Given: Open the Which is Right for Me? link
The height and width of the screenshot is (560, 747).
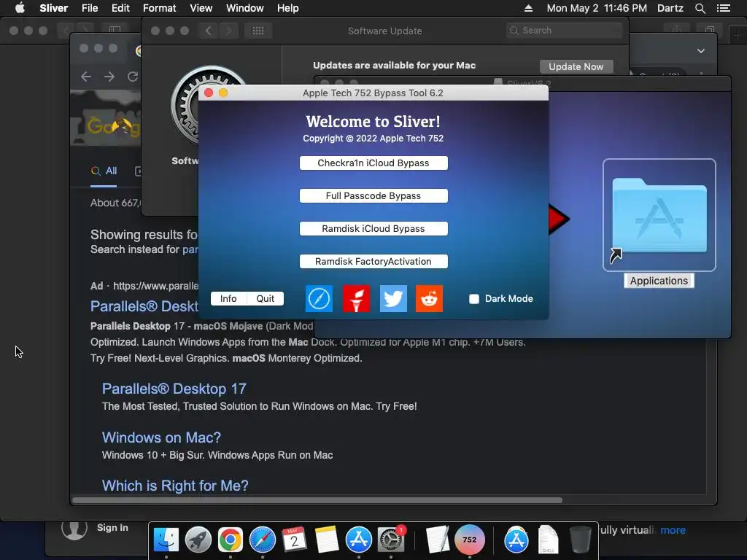Looking at the screenshot, I should coord(175,486).
